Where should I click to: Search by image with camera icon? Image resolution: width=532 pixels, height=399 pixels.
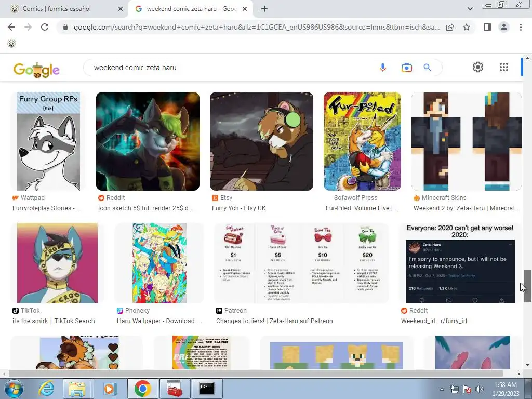406,68
